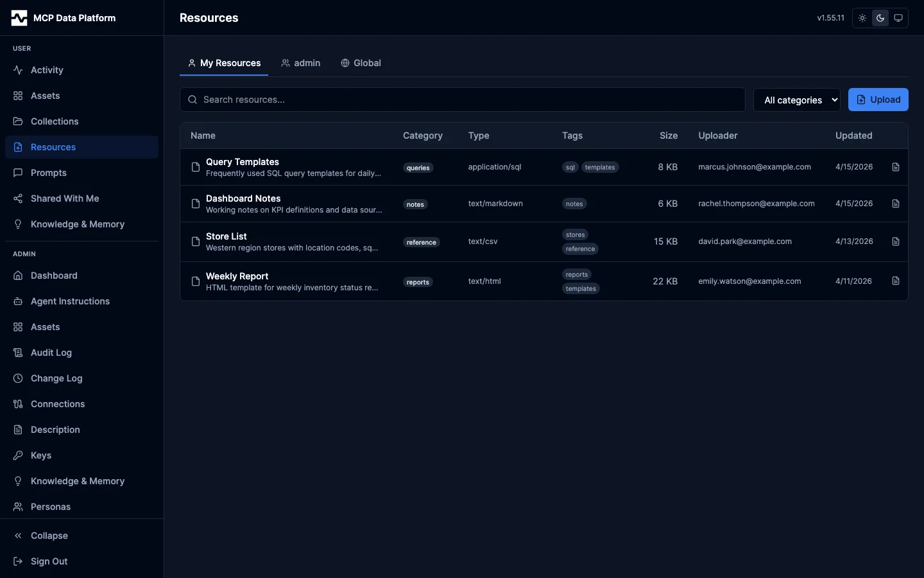
Task: Click the Upload button
Action: (878, 100)
